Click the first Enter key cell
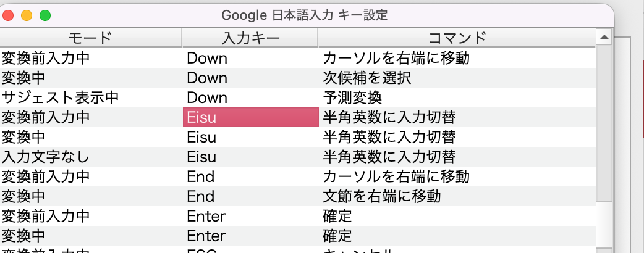 click(206, 216)
